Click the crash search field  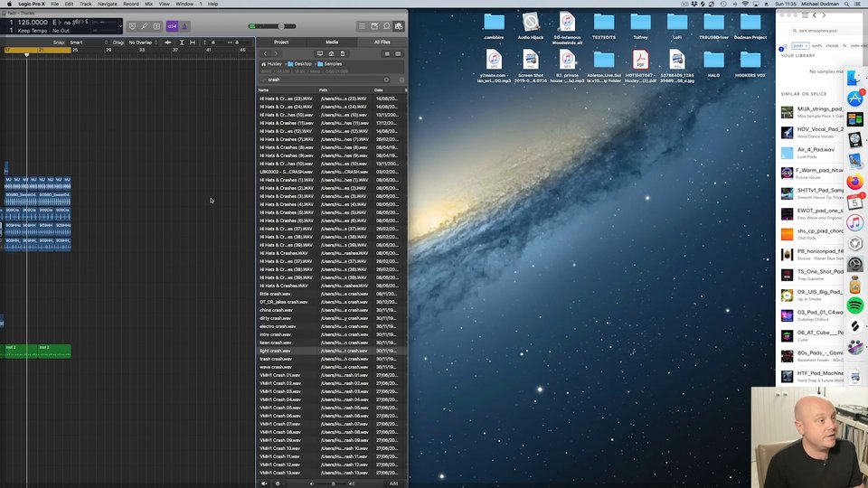coord(324,80)
